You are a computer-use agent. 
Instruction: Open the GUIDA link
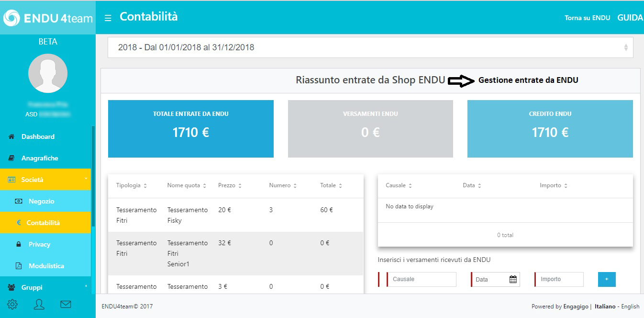click(630, 18)
